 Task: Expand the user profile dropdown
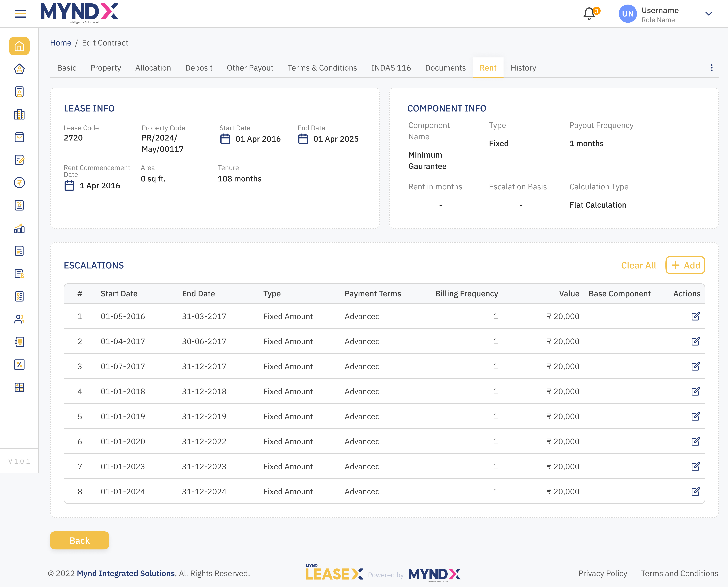tap(708, 14)
